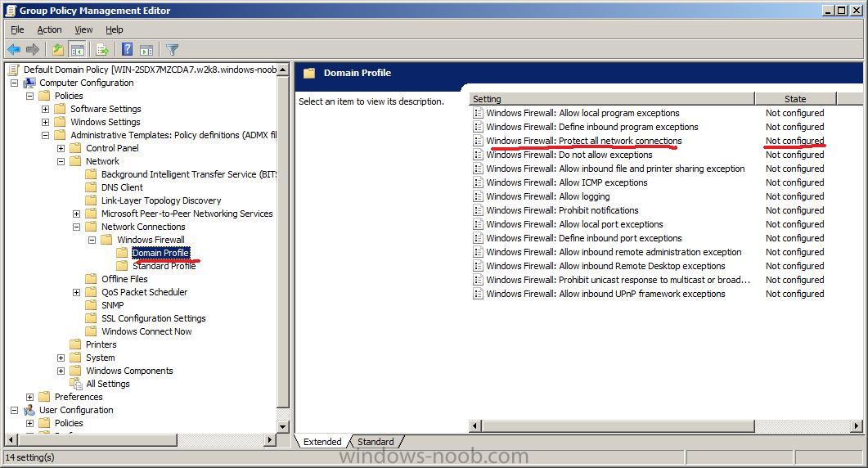Click folder icon next to Offline Files
The height and width of the screenshot is (468, 868).
coord(91,279)
